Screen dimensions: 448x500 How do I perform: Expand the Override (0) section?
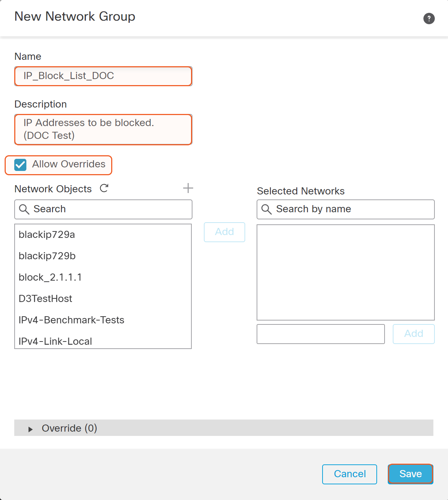pyautogui.click(x=31, y=429)
